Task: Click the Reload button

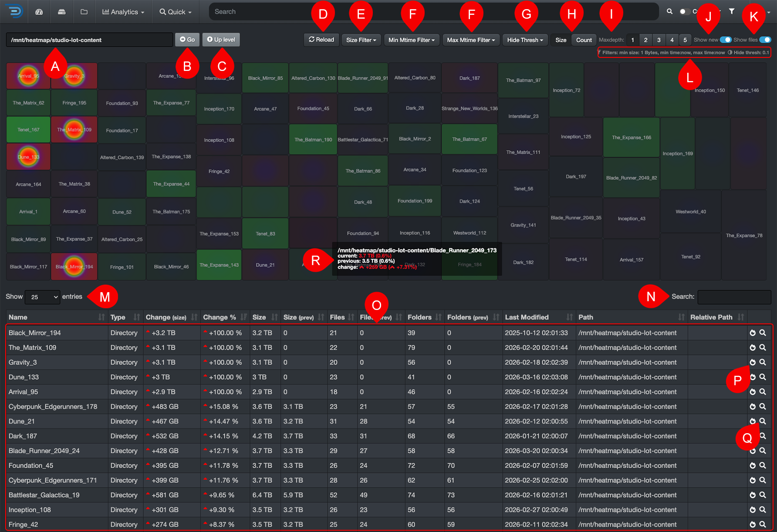Action: (x=321, y=40)
